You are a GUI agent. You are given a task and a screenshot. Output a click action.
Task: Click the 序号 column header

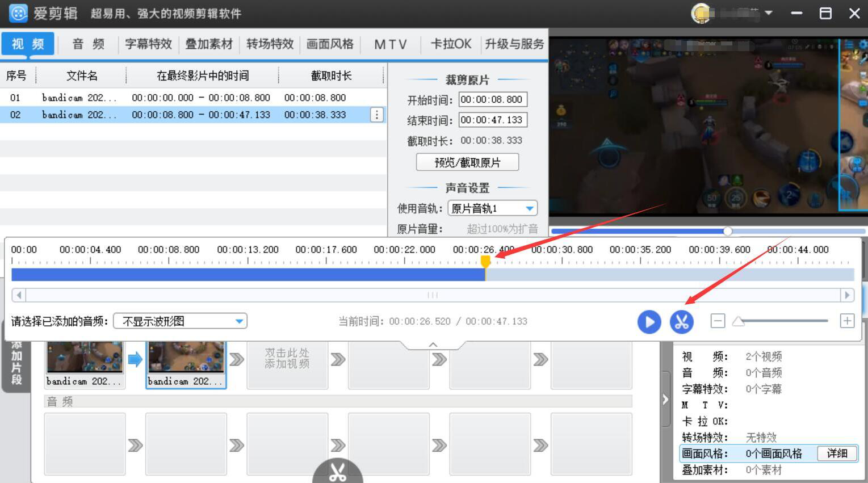(16, 75)
